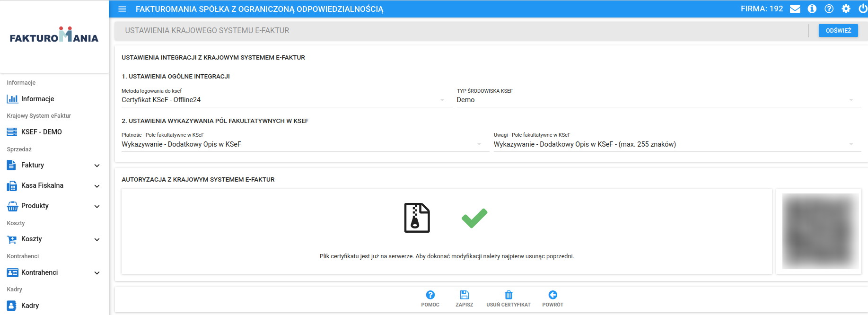
Task: Click heading 1. USTAWIENIA OGÓLNE INTEGRACJI
Action: [175, 76]
